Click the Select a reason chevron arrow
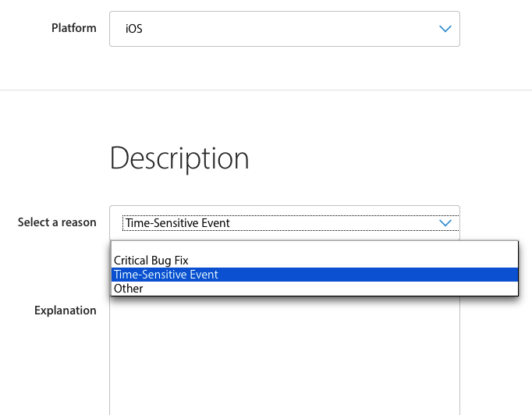This screenshot has width=532, height=415. (445, 222)
